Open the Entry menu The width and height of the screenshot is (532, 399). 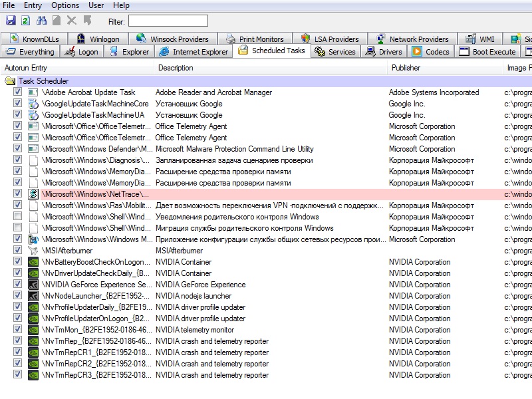pyautogui.click(x=33, y=5)
